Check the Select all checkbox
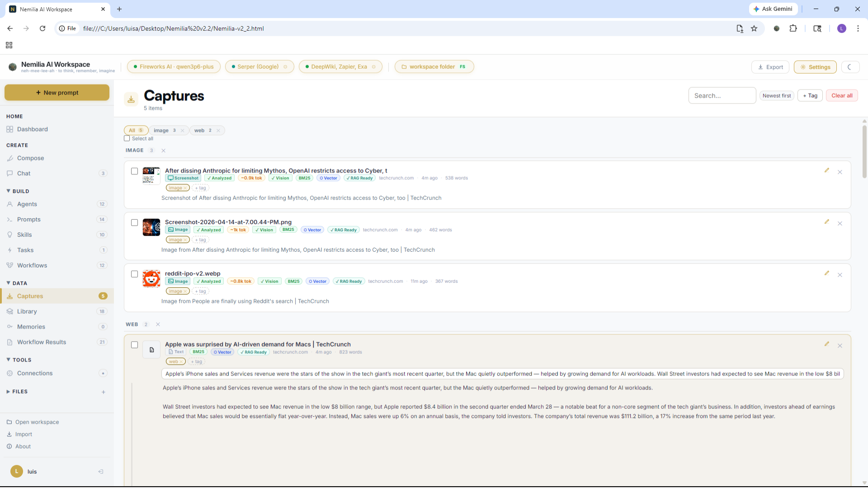This screenshot has width=868, height=488. pos(127,139)
